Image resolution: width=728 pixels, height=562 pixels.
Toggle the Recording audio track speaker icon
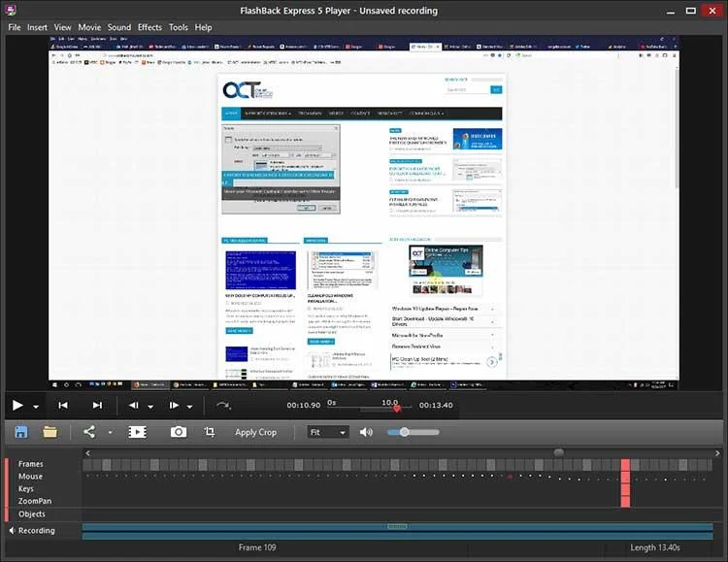point(12,530)
